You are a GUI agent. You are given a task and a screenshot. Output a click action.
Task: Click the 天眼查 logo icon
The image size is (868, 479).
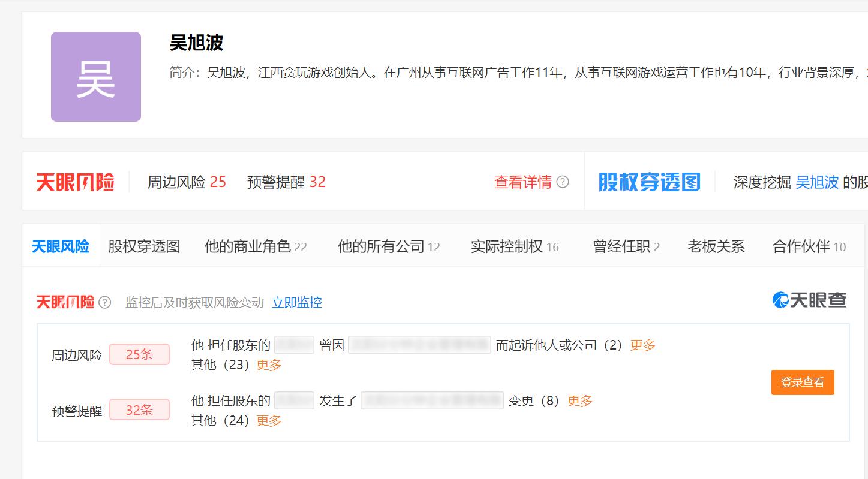[x=810, y=302]
